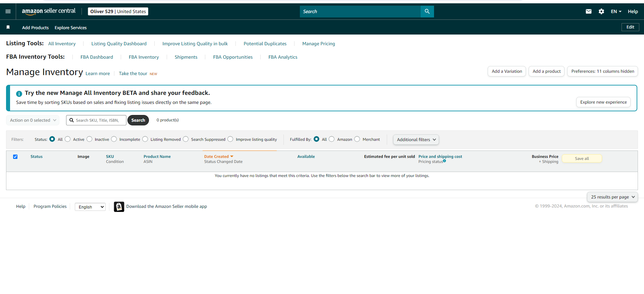
Task: Sort by the Available column header
Action: point(306,157)
